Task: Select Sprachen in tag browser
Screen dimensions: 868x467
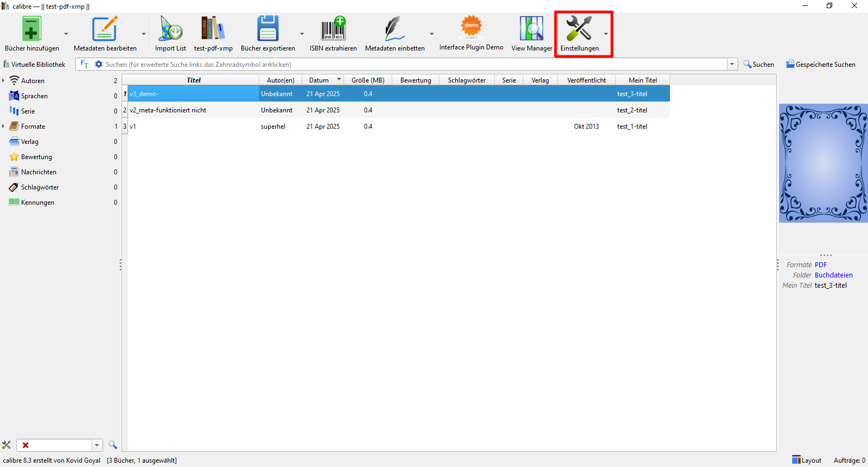Action: 34,96
